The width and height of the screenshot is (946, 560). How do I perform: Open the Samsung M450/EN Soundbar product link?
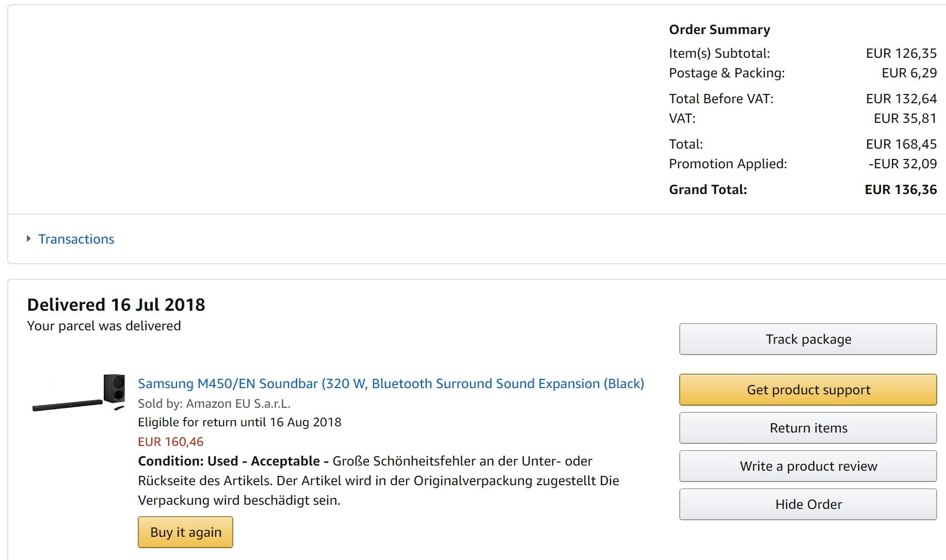click(x=391, y=383)
